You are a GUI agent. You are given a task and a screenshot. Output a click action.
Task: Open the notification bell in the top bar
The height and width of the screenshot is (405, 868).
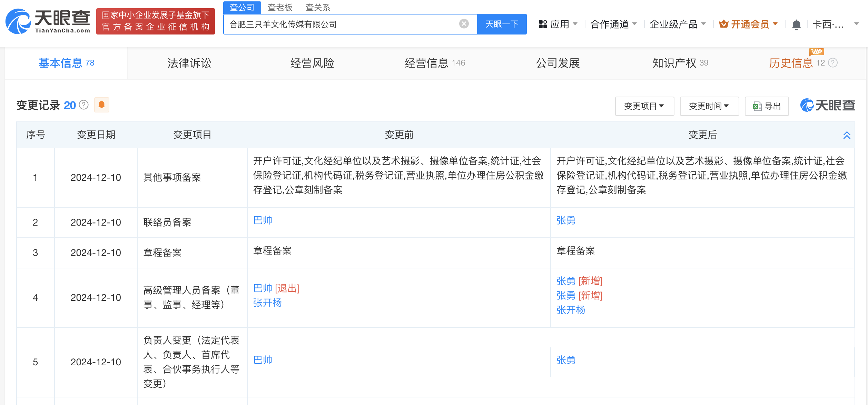(x=796, y=24)
